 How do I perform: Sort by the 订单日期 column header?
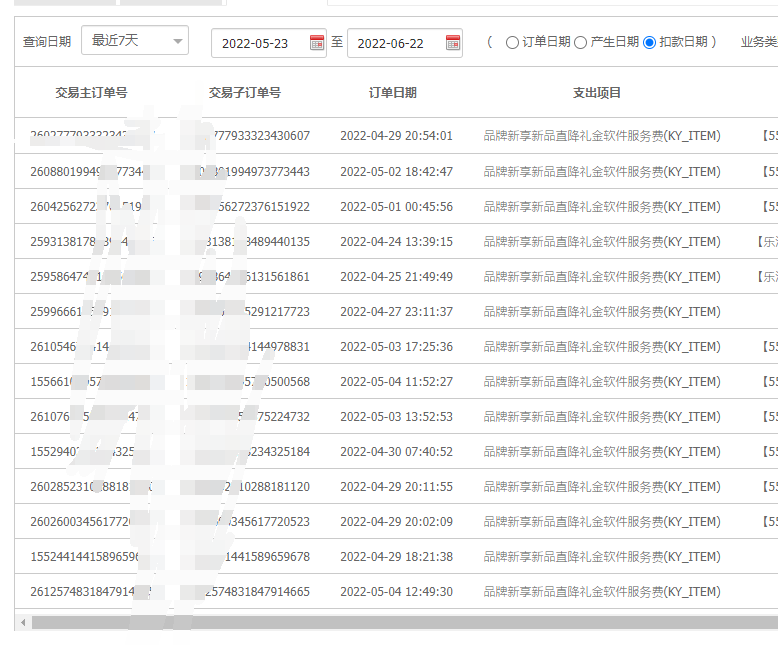click(393, 93)
